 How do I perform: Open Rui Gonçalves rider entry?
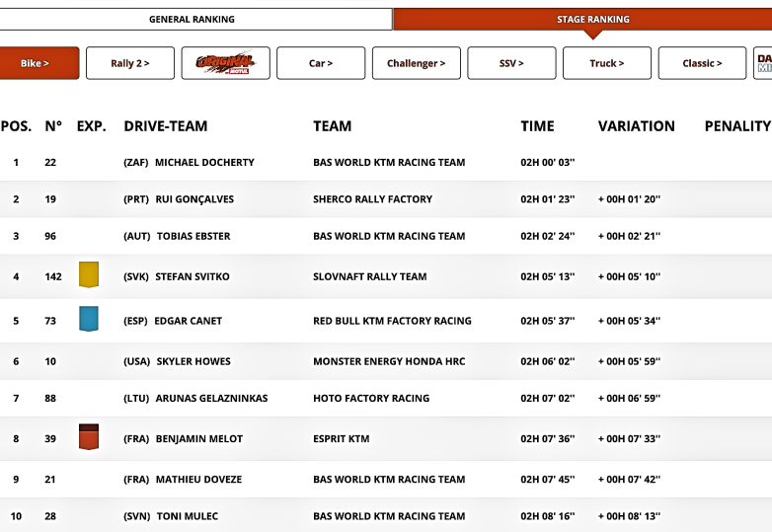click(194, 199)
